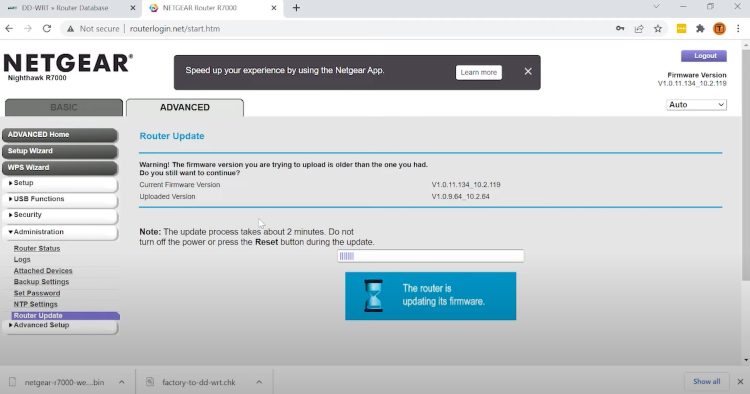Screen dimensions: 750x394
Task: Expand the Setup section
Action: (x=60, y=183)
